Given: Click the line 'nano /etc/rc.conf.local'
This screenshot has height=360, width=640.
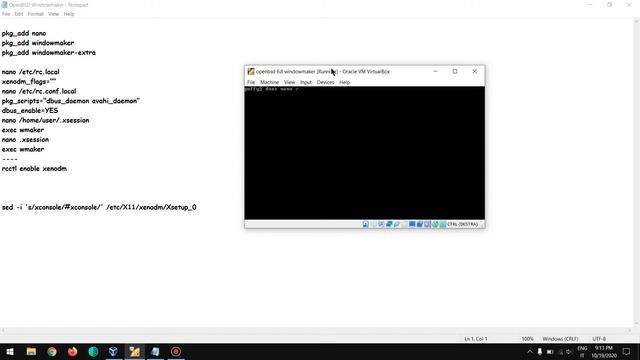Looking at the screenshot, I should point(39,91).
